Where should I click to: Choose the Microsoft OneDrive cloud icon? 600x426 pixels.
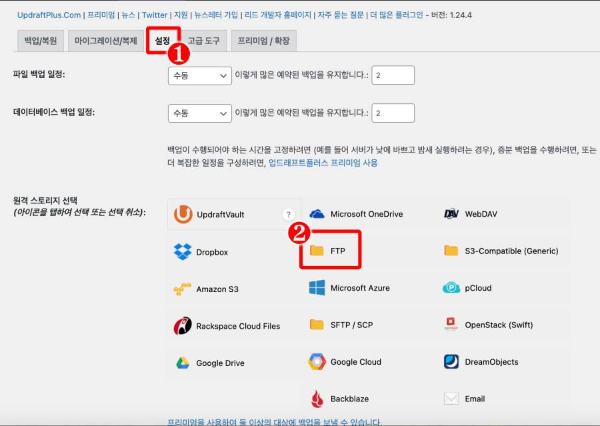(316, 214)
